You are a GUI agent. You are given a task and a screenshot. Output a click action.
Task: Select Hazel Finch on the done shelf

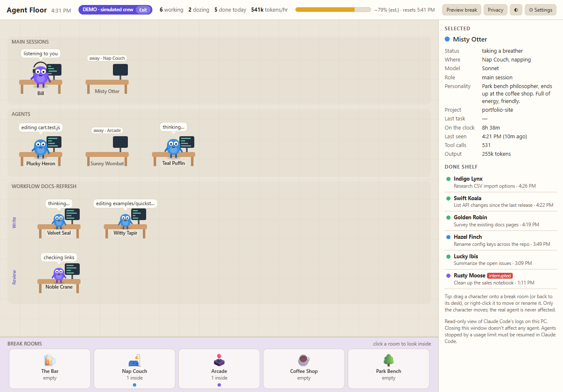501,240
